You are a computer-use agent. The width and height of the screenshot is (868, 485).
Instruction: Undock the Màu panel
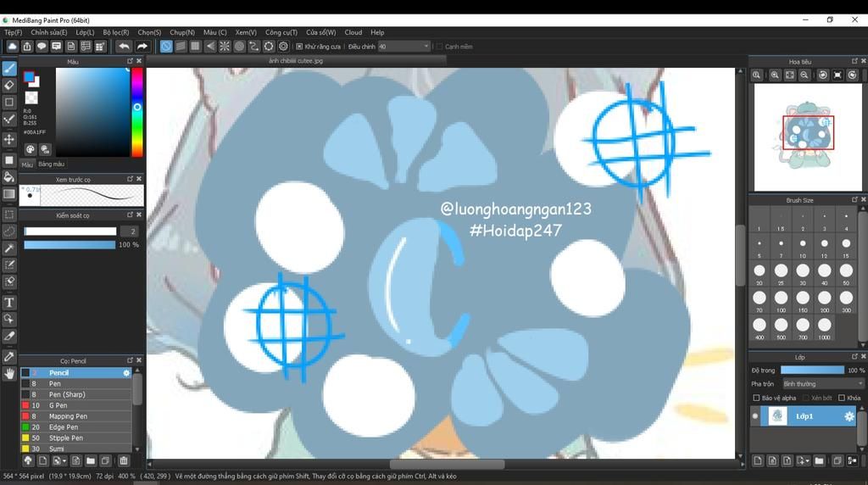(x=130, y=61)
